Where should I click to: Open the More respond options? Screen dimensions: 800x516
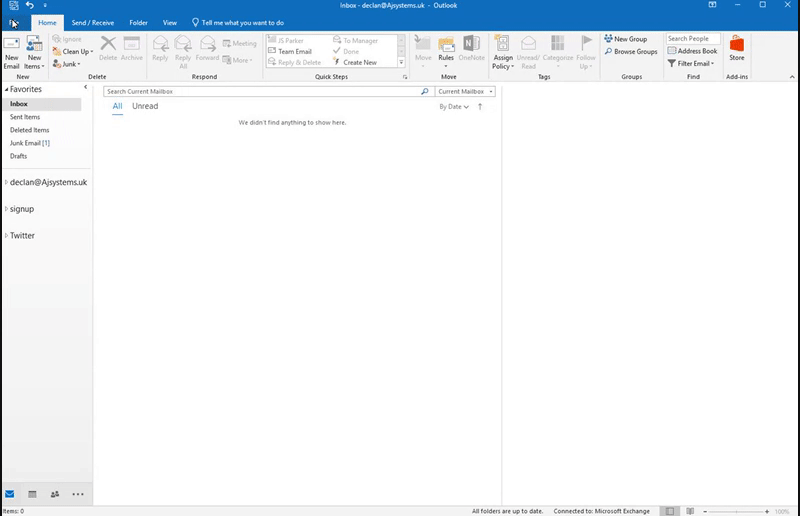click(x=237, y=60)
